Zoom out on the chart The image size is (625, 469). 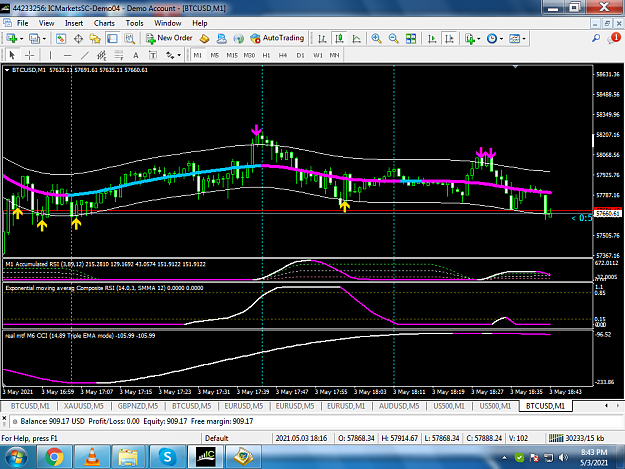click(x=393, y=39)
